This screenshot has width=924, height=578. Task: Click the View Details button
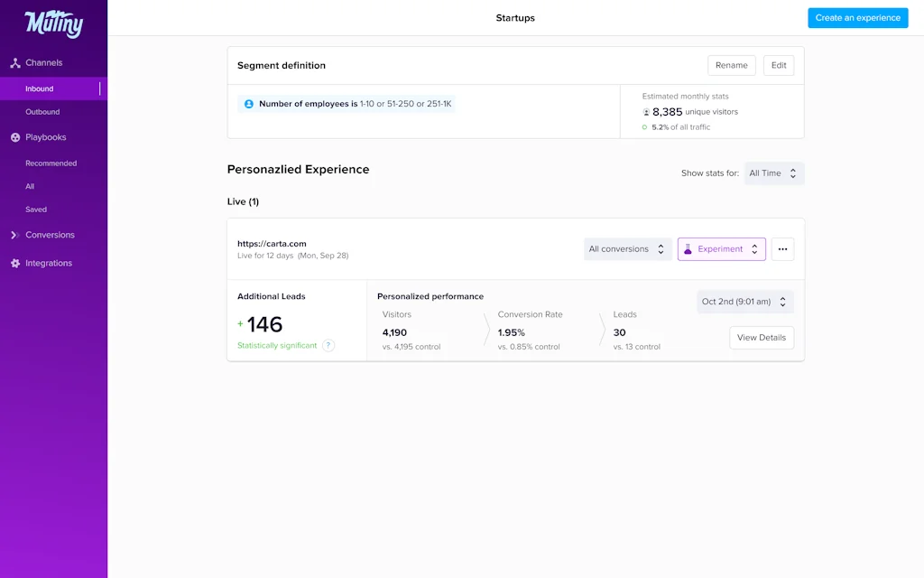tap(761, 338)
